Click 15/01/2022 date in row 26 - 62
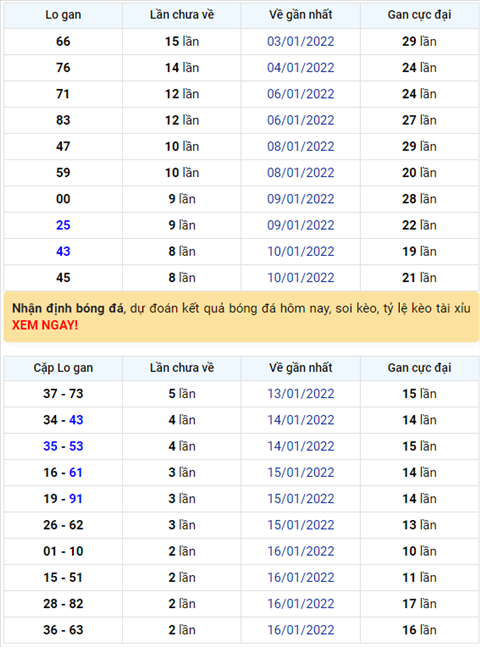The width and height of the screenshot is (480, 647). (x=300, y=525)
